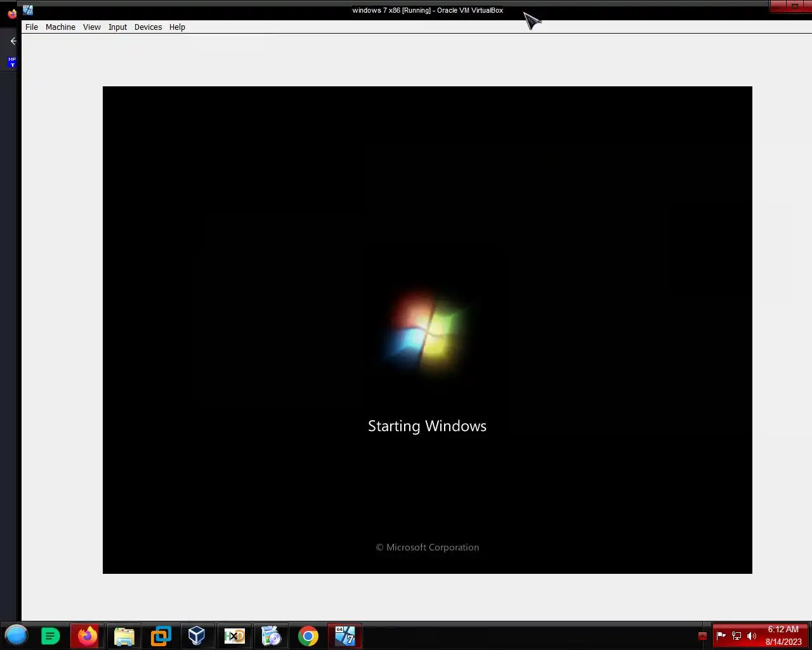Click the VirtualBox window title bar icon
Viewport: 812px width, 650px height.
(28, 10)
